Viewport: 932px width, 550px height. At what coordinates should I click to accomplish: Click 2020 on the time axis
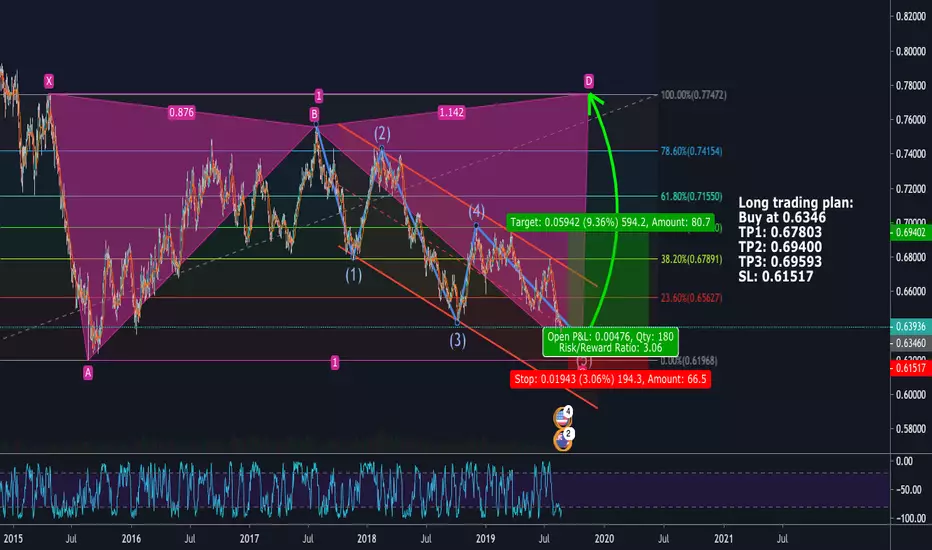pyautogui.click(x=604, y=539)
